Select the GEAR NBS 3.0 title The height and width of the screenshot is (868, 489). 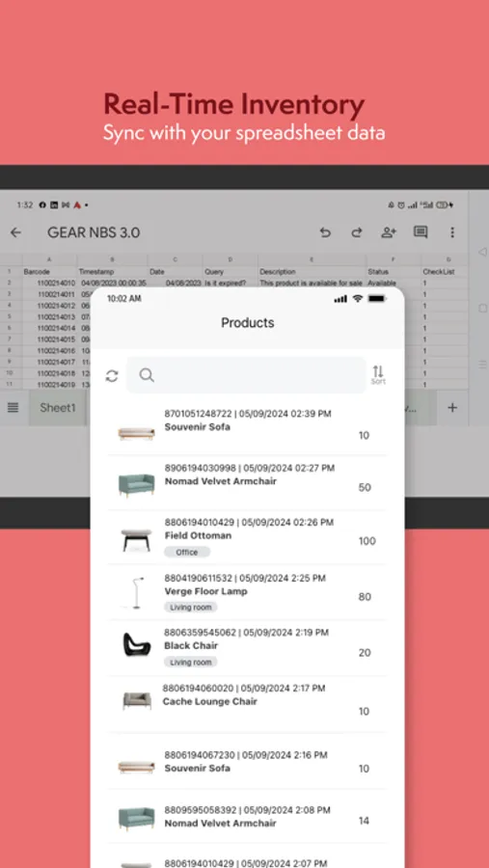(x=94, y=232)
